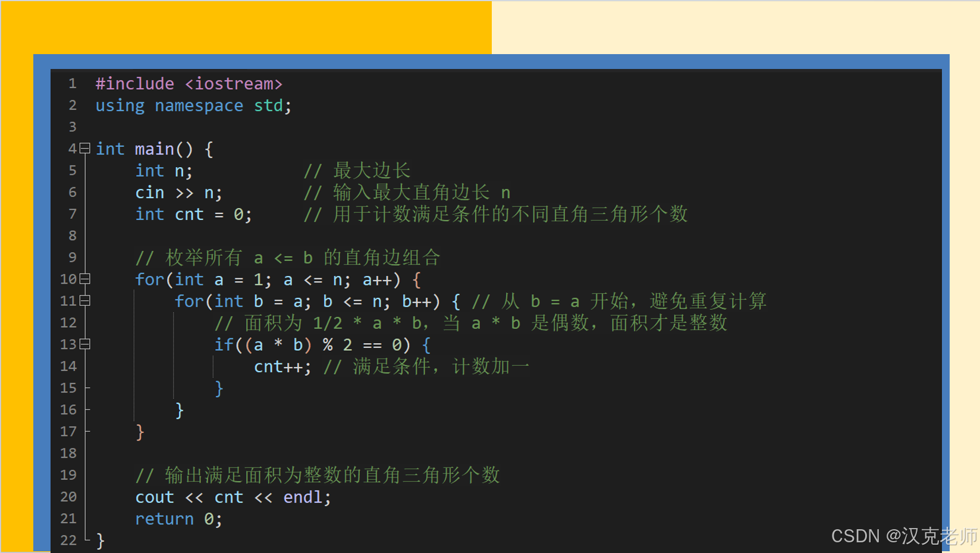
Task: Collapse the if block at line 13
Action: (84, 344)
